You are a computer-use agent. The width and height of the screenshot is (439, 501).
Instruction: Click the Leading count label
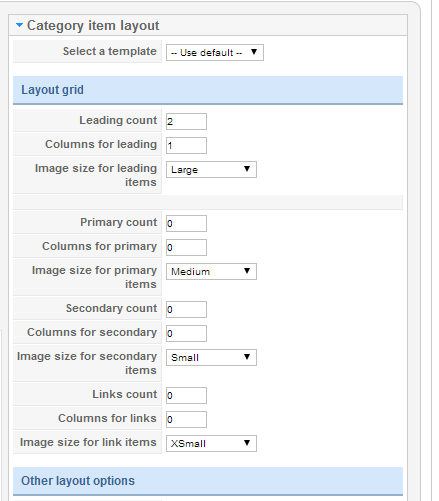coord(118,120)
